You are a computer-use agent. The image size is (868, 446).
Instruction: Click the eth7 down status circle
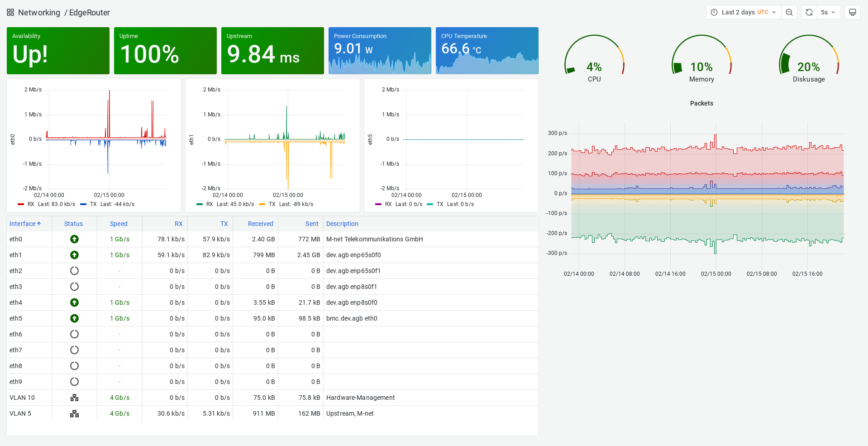[74, 350]
